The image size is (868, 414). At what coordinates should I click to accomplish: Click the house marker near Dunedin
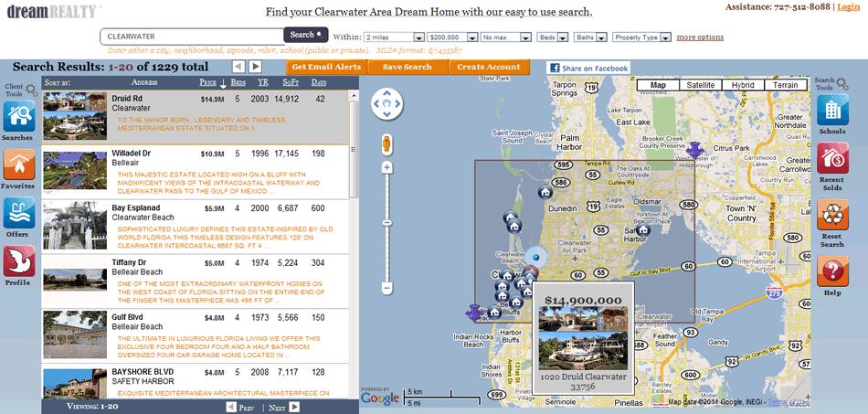(545, 192)
